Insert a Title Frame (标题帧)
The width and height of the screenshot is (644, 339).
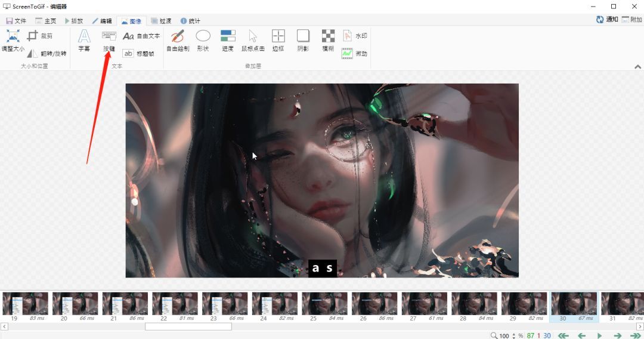[138, 54]
